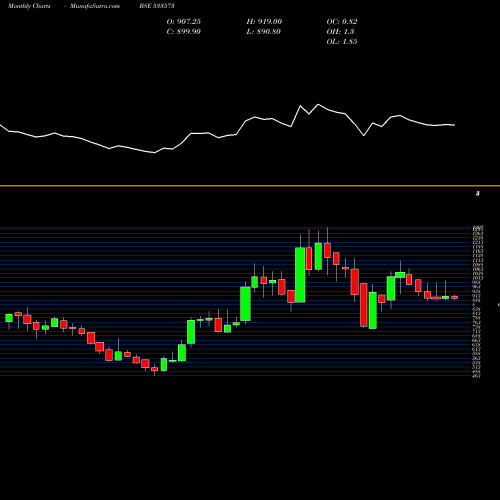Click the tallest green candlestick on the chart
Viewport: 500px width, 500px height.
click(300, 275)
